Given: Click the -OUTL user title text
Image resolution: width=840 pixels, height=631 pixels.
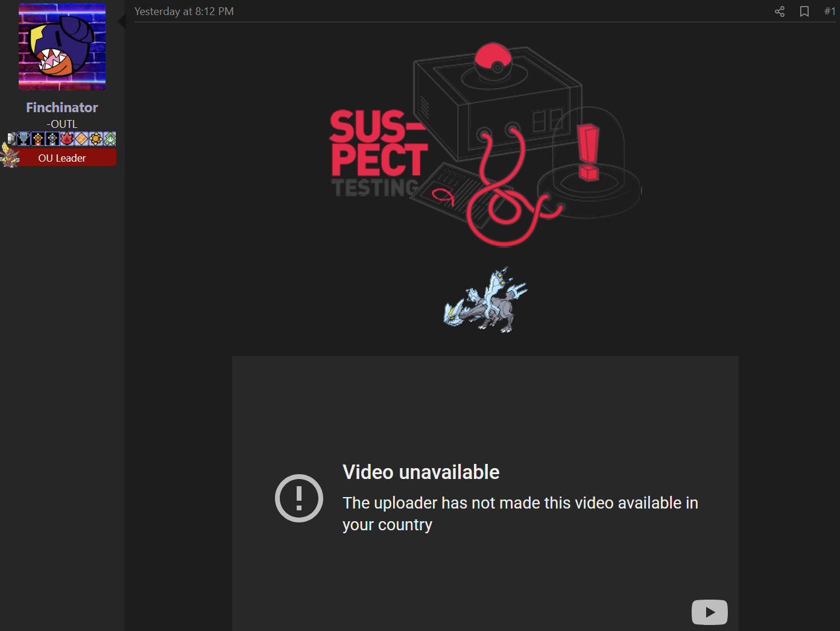Looking at the screenshot, I should point(62,124).
